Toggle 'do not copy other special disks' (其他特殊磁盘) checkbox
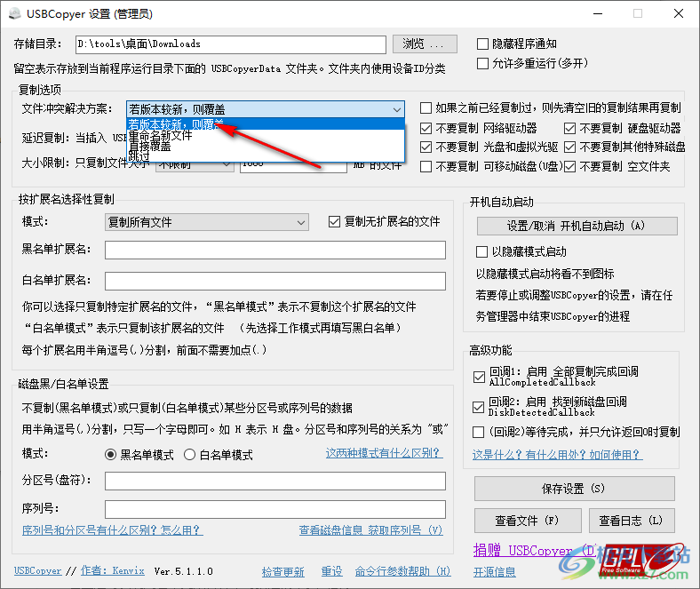Screen dimensions: 700x589 [x=569, y=147]
